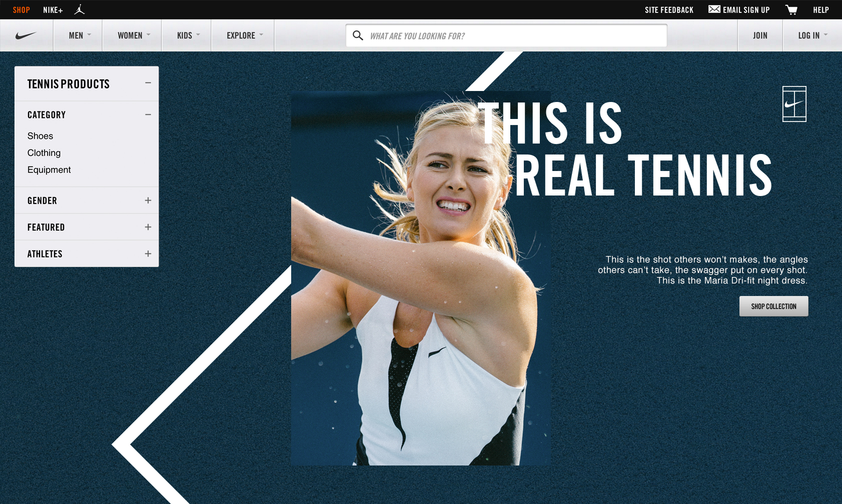Viewport: 842px width, 504px height.
Task: Click the search magnifier icon
Action: click(358, 35)
